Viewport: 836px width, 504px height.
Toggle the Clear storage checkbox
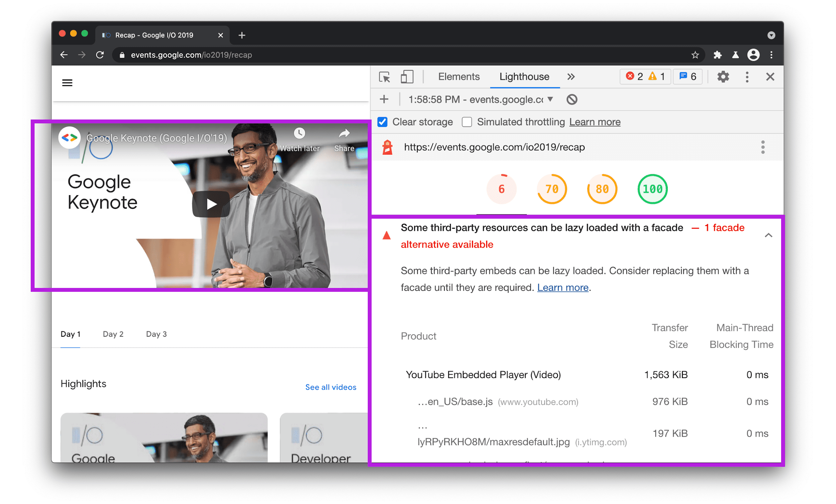pos(383,122)
